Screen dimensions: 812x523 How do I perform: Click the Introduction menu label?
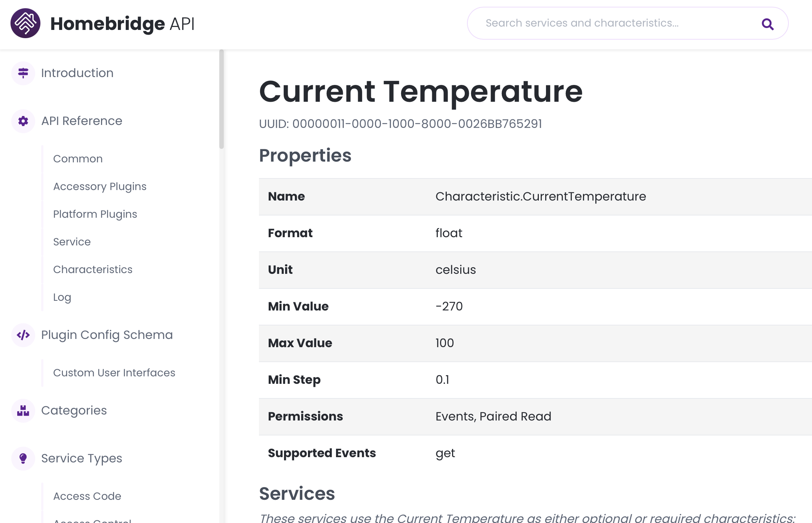point(77,73)
